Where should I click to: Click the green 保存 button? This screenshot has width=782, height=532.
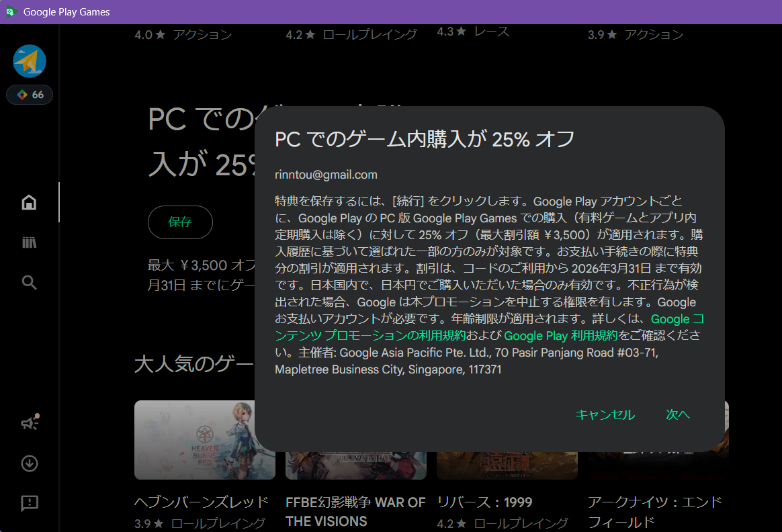coord(180,222)
